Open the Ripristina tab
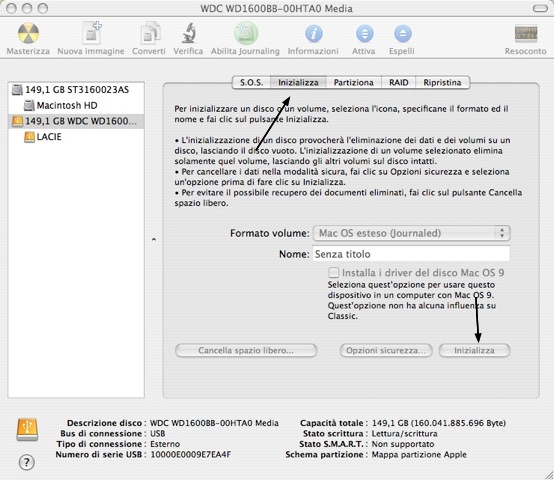Screen dimensions: 554x480 coord(442,83)
